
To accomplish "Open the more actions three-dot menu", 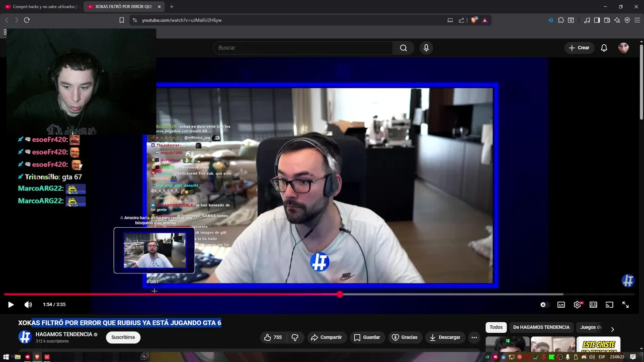I will [474, 337].
